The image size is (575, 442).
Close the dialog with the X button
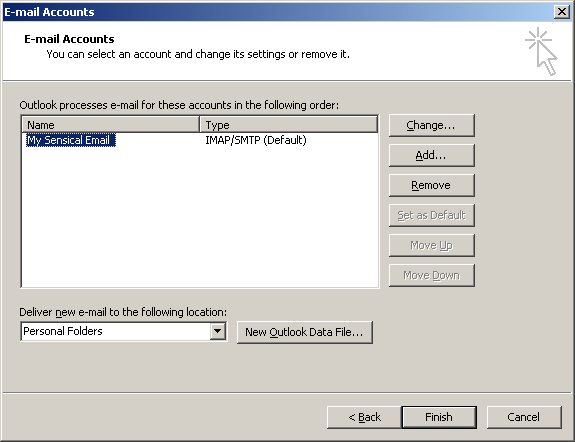(x=562, y=12)
